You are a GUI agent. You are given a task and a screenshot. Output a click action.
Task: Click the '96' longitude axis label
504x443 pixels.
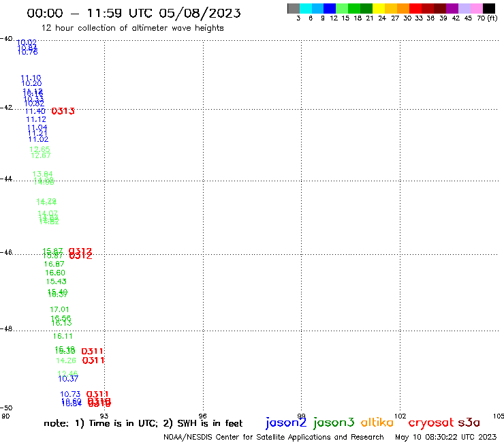pos(202,416)
